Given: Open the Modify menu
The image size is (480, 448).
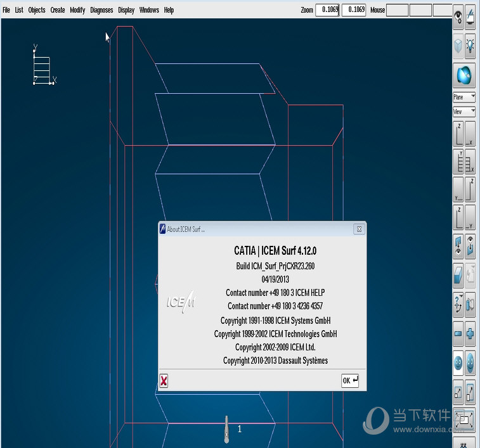Looking at the screenshot, I should 77,10.
